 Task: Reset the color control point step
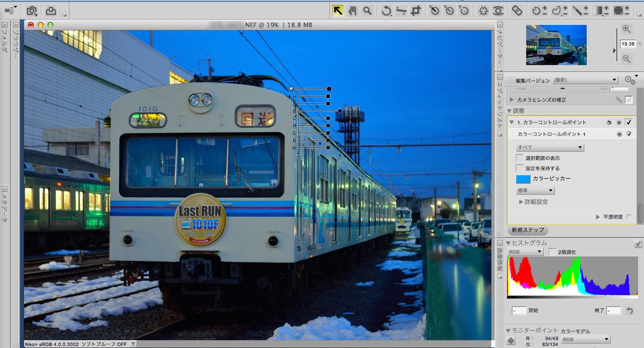610,122
